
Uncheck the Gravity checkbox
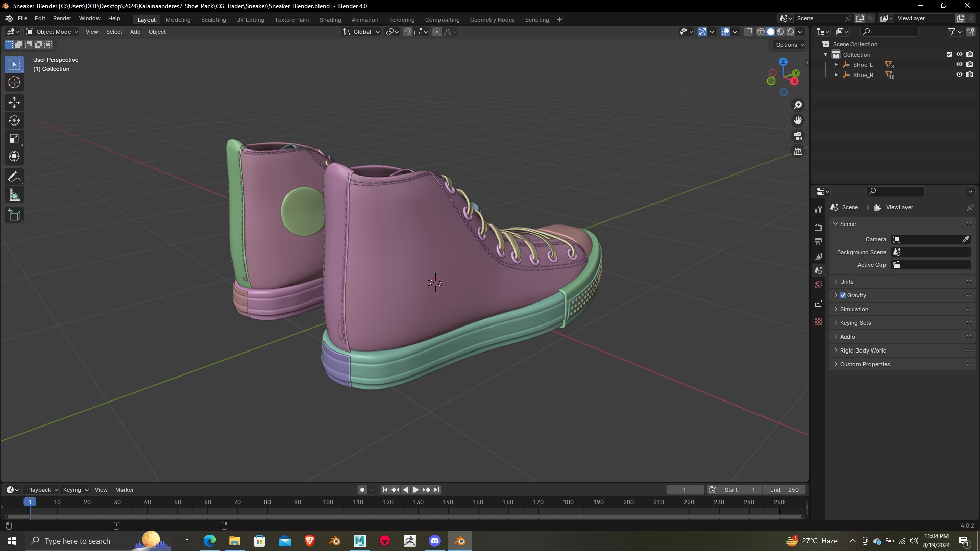click(843, 295)
